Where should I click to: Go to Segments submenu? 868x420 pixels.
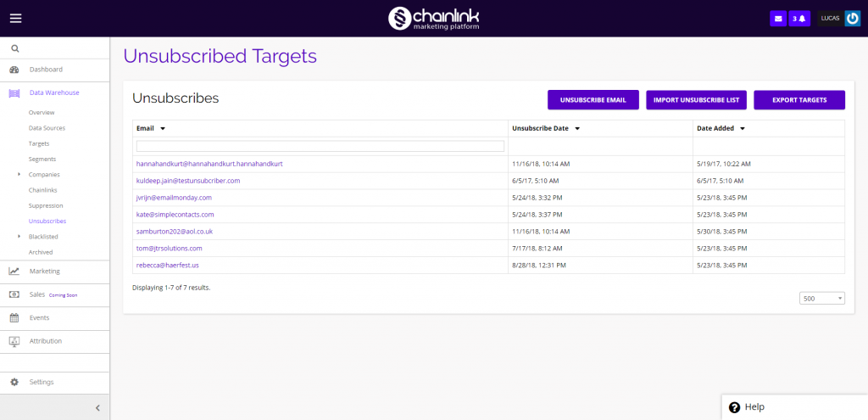[x=42, y=159]
